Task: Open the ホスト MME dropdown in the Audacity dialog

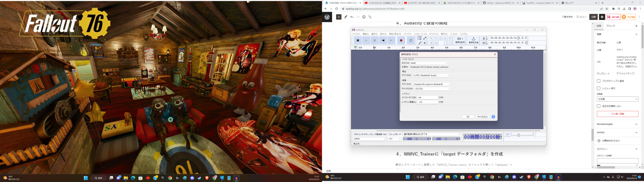Action: [x=429, y=63]
